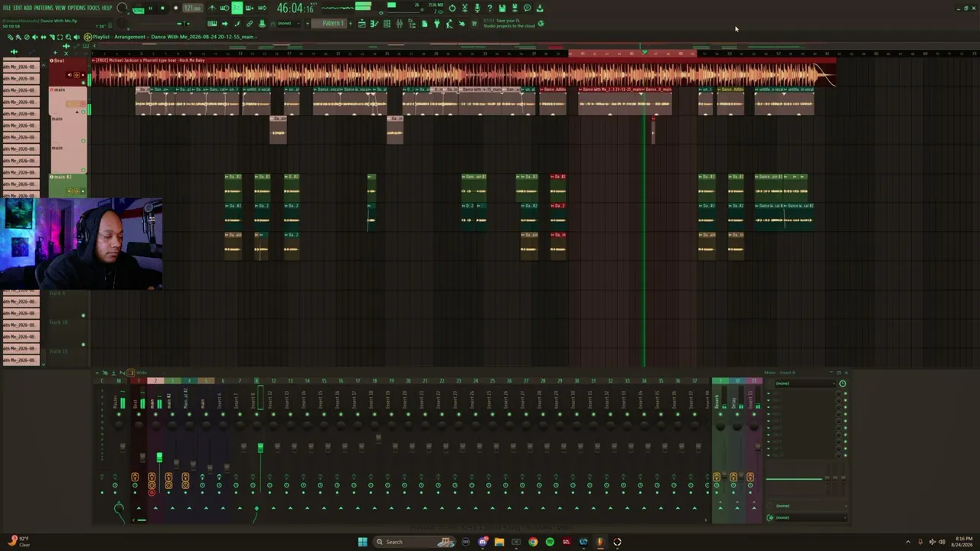Click the plus button beside Pattern 1

351,23
